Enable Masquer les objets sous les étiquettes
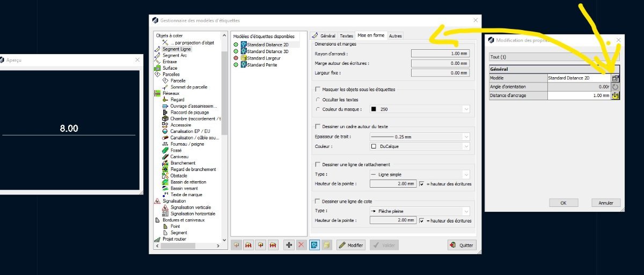 point(317,90)
